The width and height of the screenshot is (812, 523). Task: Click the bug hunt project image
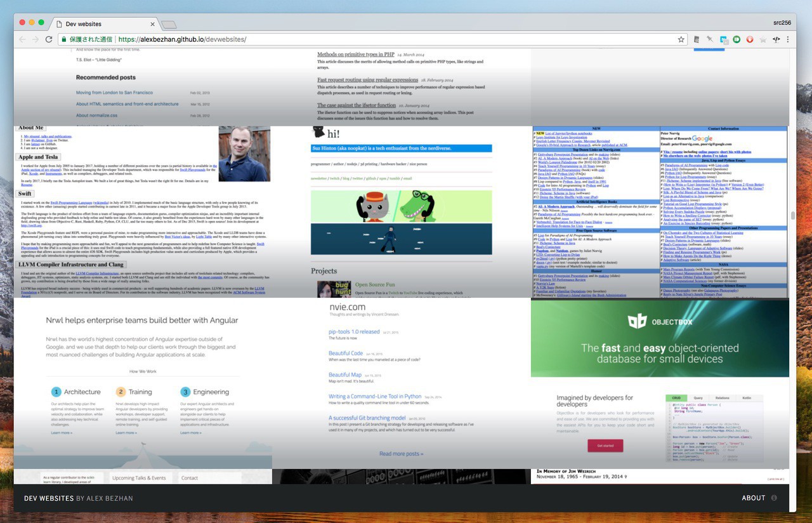click(x=334, y=289)
